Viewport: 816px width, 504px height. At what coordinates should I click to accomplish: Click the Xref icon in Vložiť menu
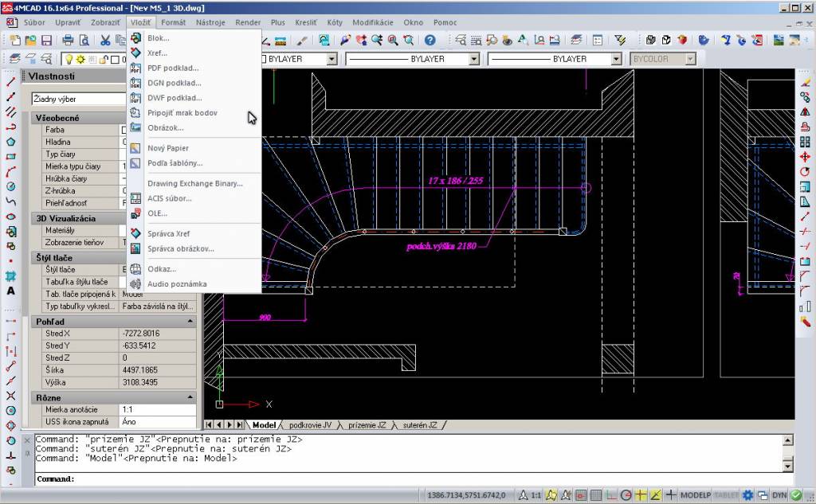[135, 53]
